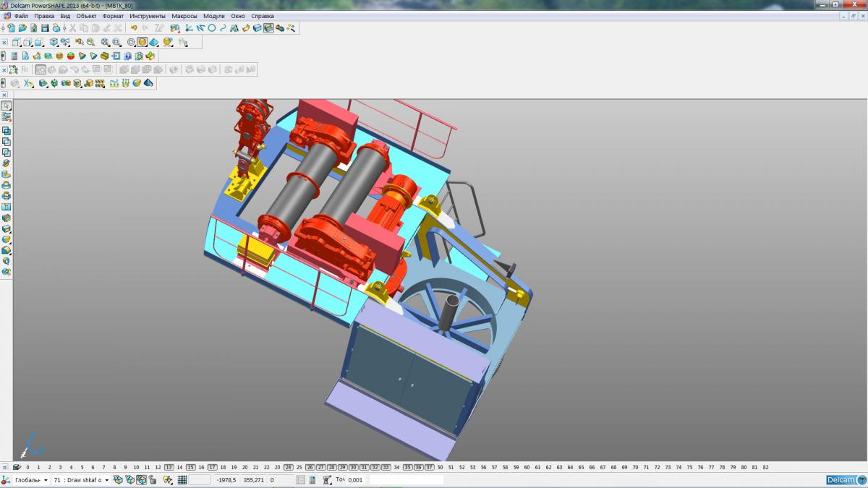
Task: Click the layers stack icon in level bar
Action: coord(16,467)
